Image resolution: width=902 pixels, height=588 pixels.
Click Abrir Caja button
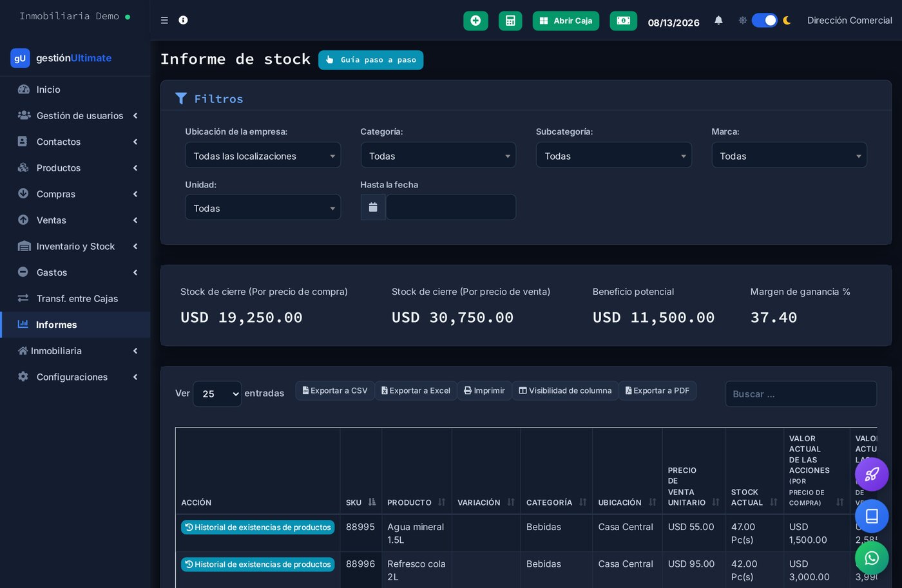pos(566,21)
